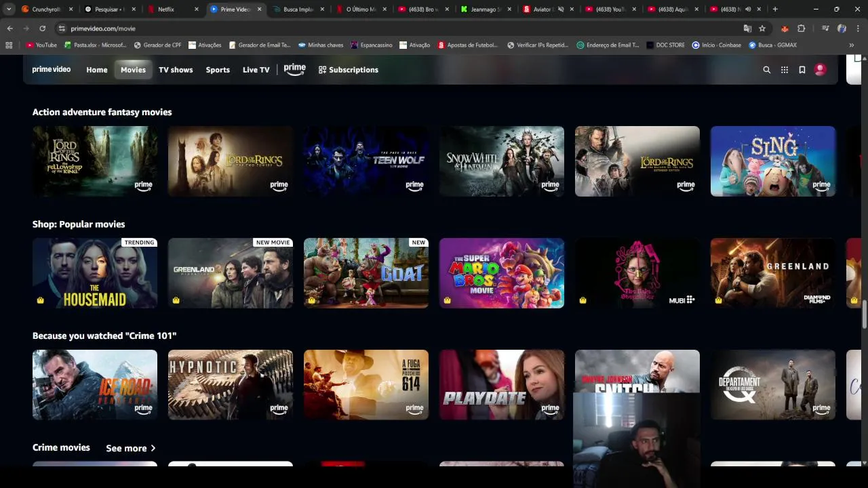This screenshot has height=488, width=868.
Task: Open the Hypnotic movie thumbnail
Action: tap(231, 385)
